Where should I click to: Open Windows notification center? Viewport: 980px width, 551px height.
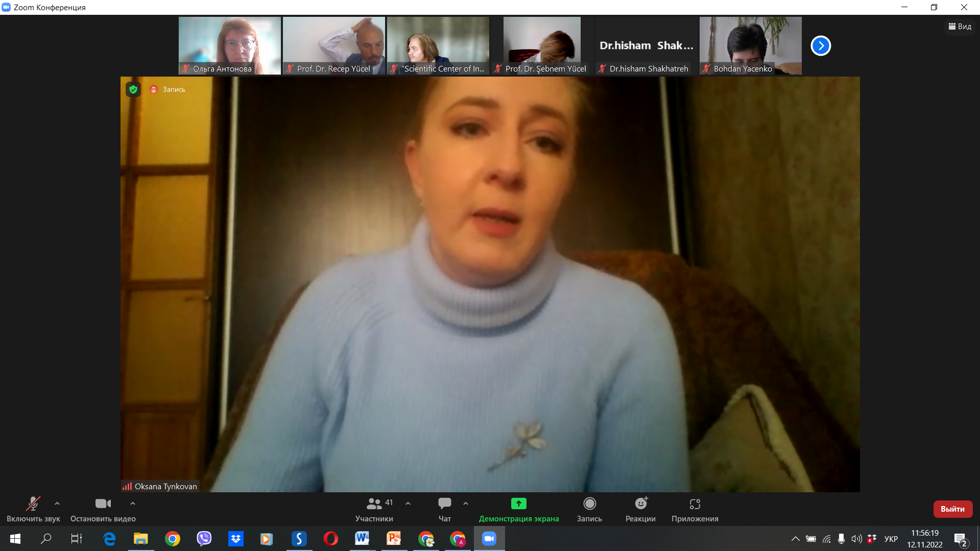(x=961, y=539)
